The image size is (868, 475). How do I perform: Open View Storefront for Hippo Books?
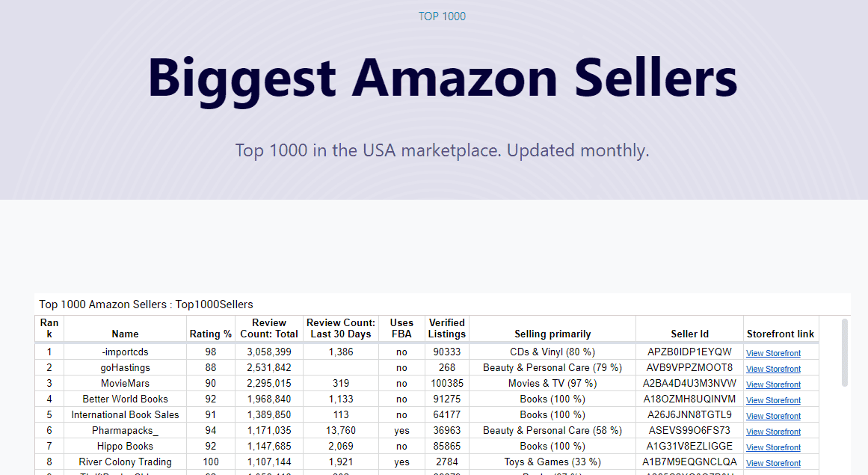click(773, 447)
